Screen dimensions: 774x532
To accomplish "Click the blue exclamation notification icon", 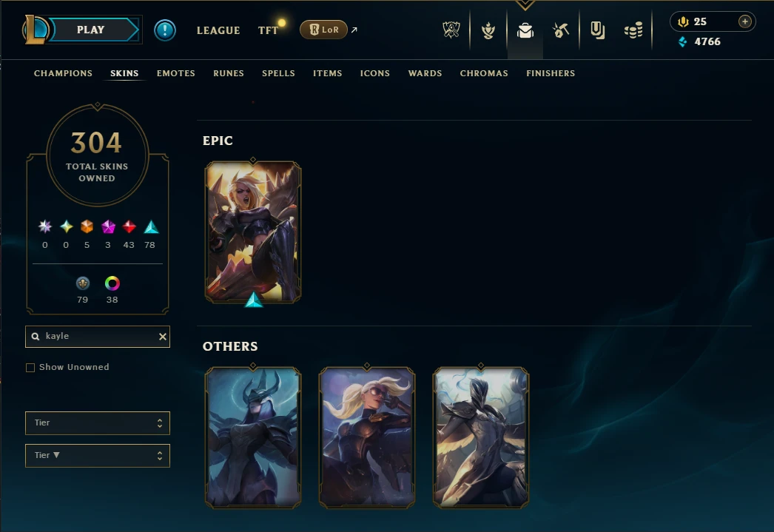I will tap(165, 30).
